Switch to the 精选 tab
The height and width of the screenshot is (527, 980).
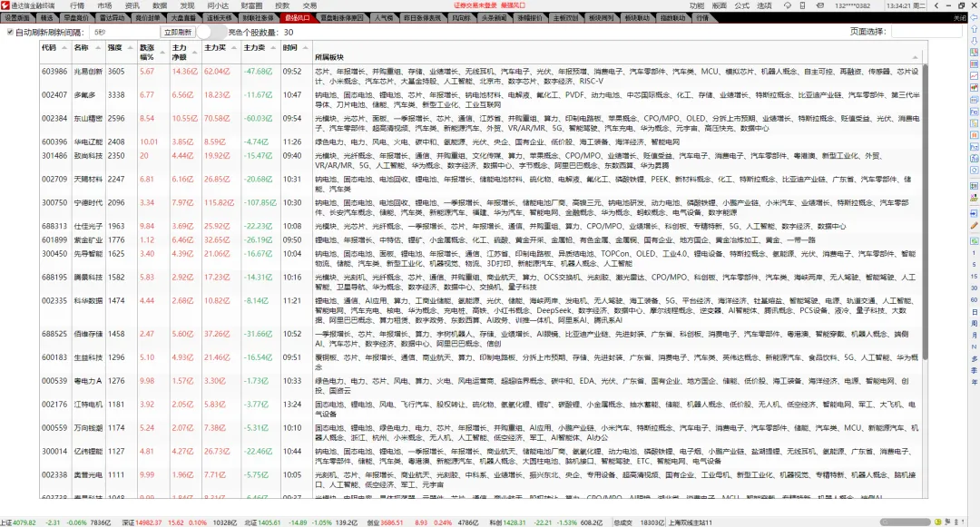point(47,18)
